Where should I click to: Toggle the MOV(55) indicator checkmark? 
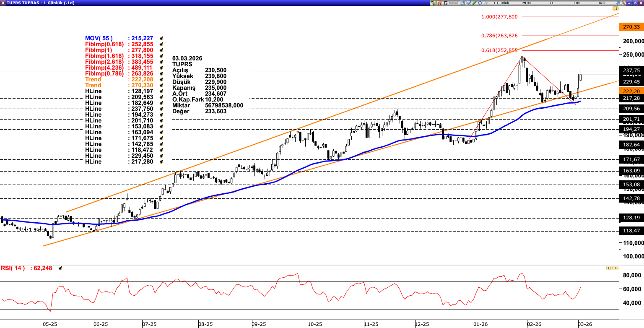(x=161, y=38)
